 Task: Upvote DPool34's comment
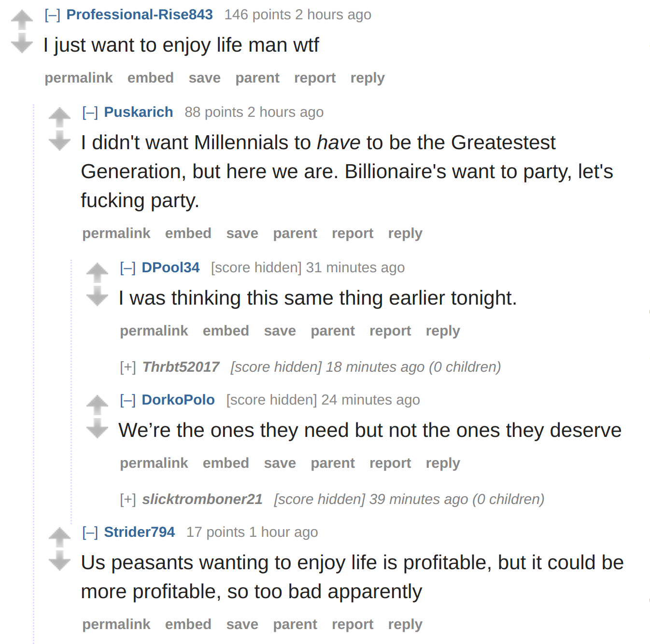pos(97,273)
